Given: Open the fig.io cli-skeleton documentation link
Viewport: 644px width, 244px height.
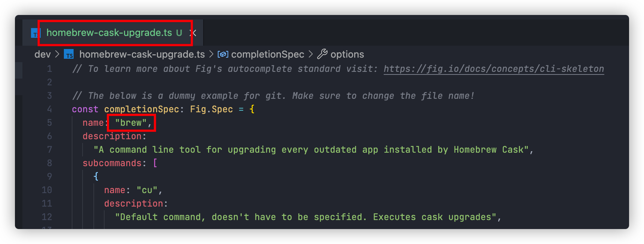Looking at the screenshot, I should point(493,68).
